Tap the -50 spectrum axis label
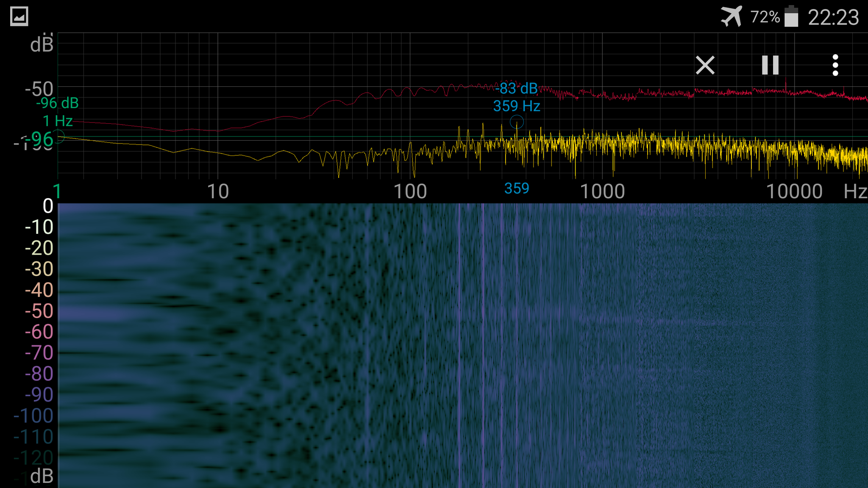Image resolution: width=868 pixels, height=488 pixels. (x=39, y=89)
